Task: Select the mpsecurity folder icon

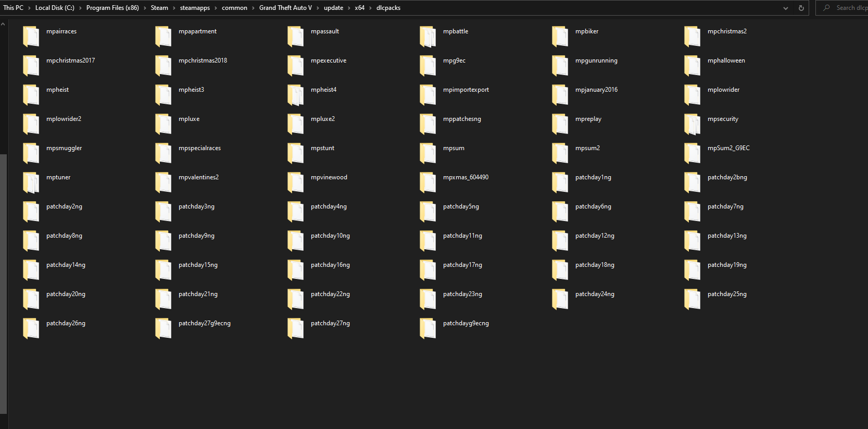Action: click(x=692, y=124)
